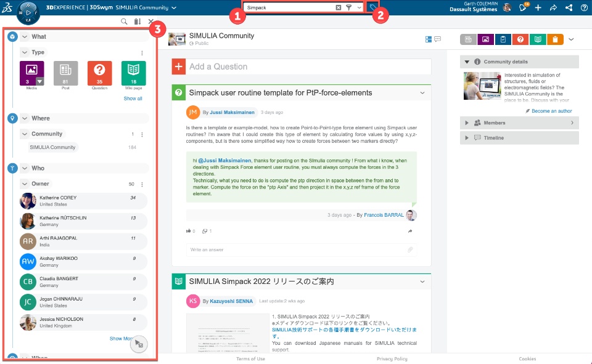This screenshot has width=592, height=364.
Task: Click Become an author link
Action: pos(551,111)
